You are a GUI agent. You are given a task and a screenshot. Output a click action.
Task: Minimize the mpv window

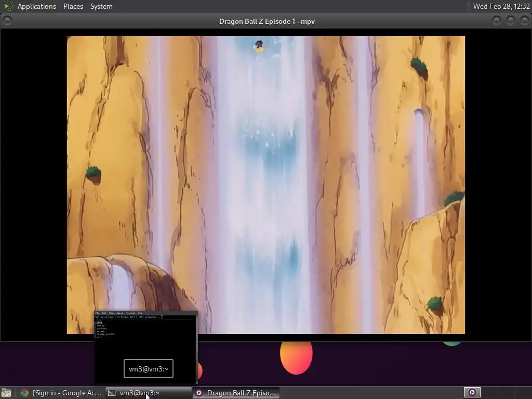point(497,21)
